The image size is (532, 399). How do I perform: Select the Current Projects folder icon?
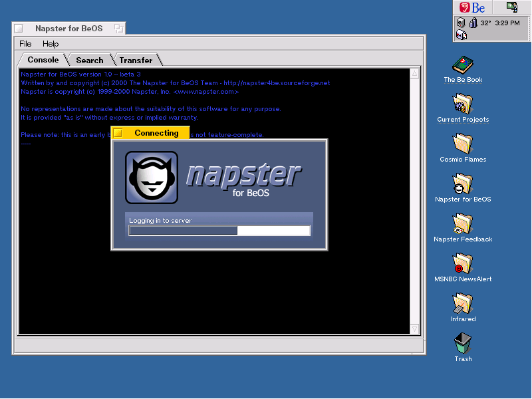click(463, 104)
